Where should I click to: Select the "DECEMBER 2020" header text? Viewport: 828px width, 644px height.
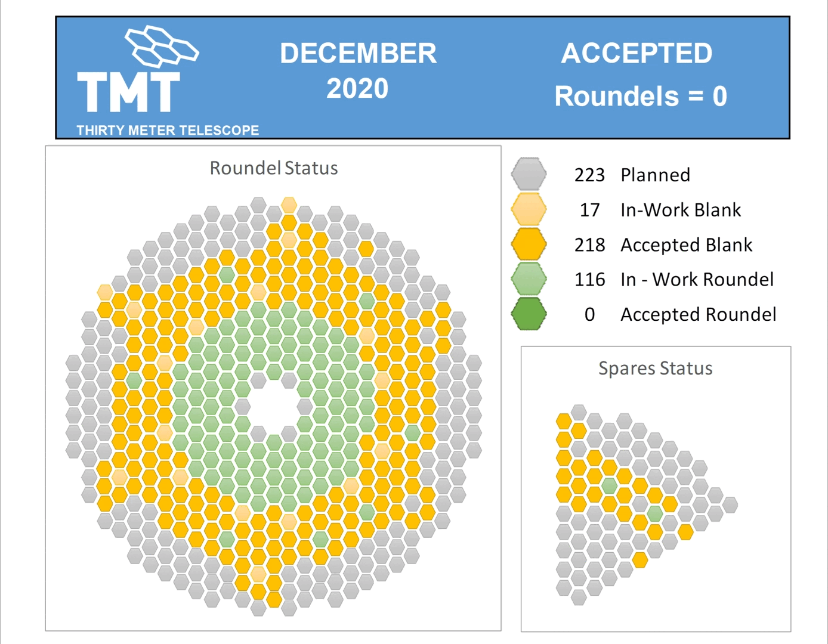tap(358, 71)
